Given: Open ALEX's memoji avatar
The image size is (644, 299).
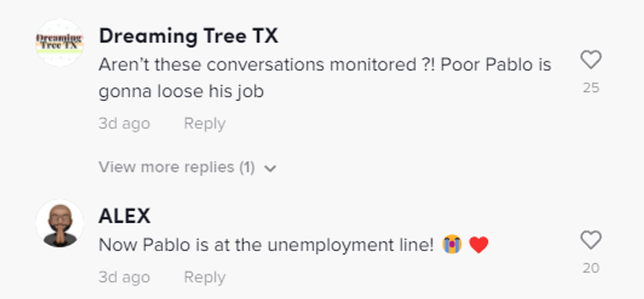Looking at the screenshot, I should point(59,223).
